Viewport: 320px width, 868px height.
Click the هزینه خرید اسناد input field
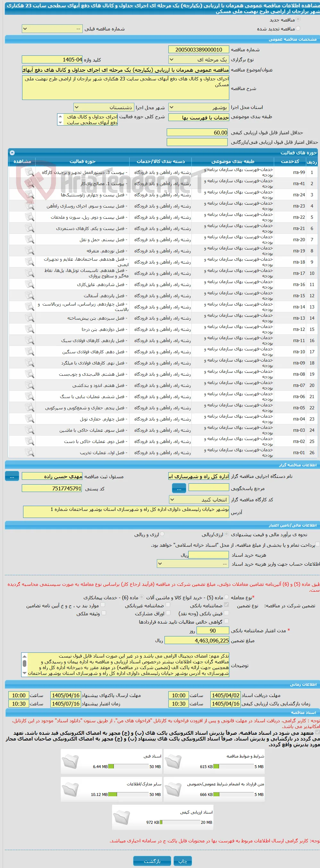tap(208, 555)
